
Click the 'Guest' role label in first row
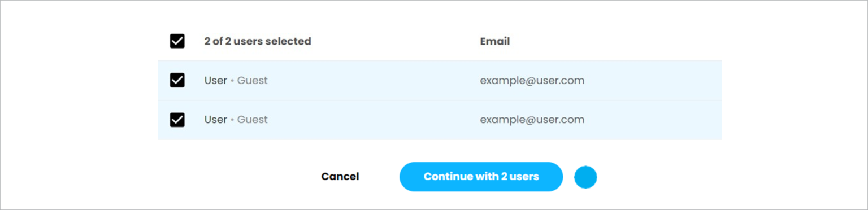pos(253,81)
